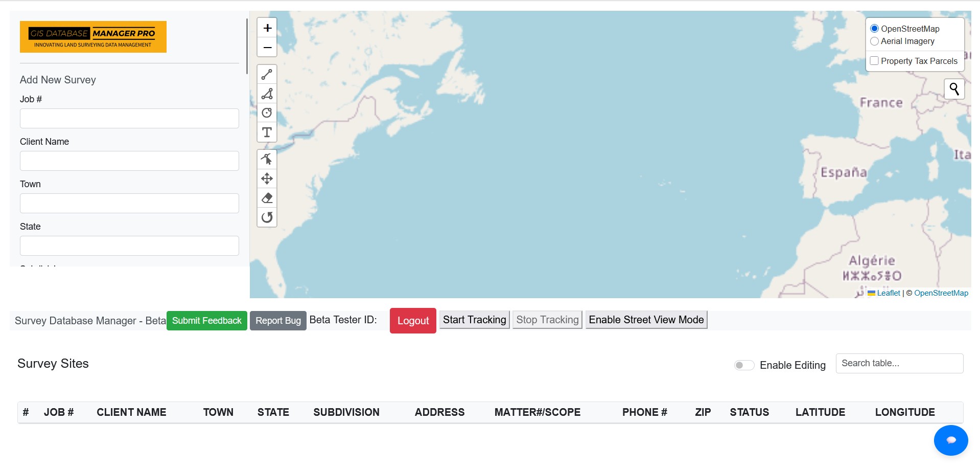This screenshot has width=980, height=468.
Task: Select the draw polygon tool
Action: tap(267, 94)
